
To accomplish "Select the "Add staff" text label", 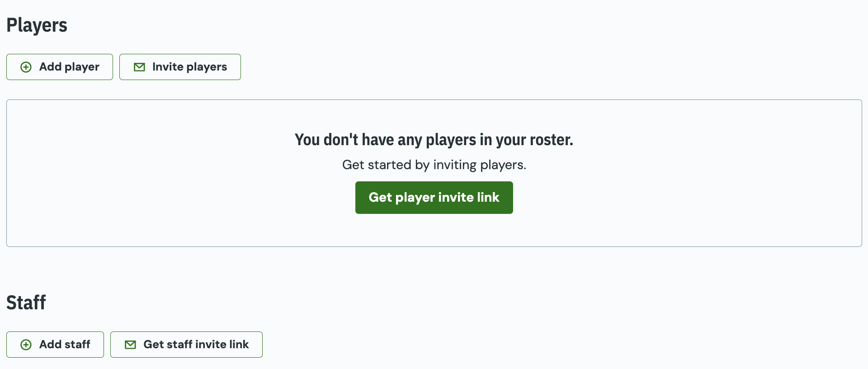I will tap(65, 345).
